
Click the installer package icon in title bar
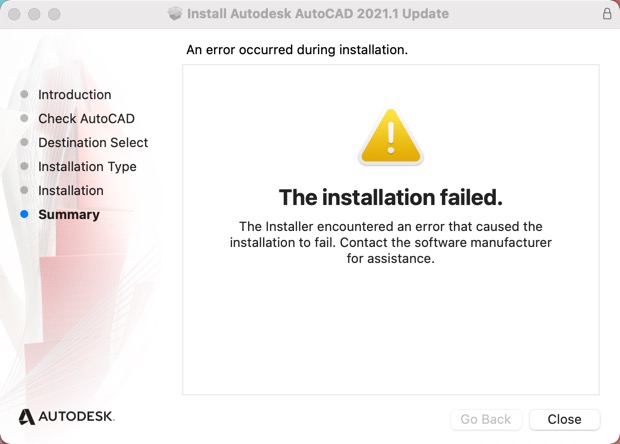[x=176, y=14]
